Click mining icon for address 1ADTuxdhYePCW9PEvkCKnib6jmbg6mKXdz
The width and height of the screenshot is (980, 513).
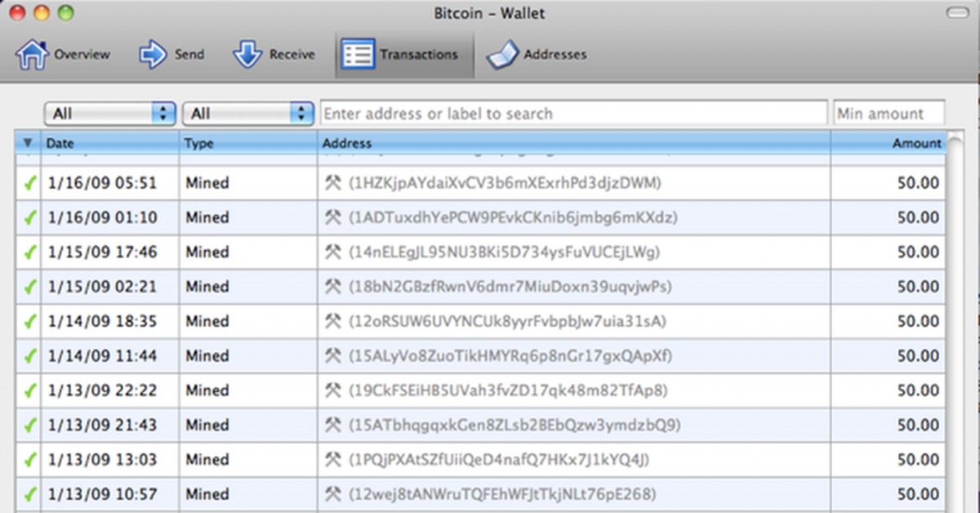tap(332, 217)
